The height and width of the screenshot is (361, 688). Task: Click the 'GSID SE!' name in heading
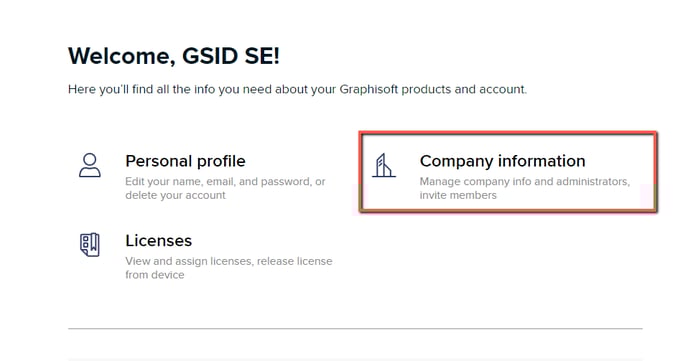click(x=231, y=56)
